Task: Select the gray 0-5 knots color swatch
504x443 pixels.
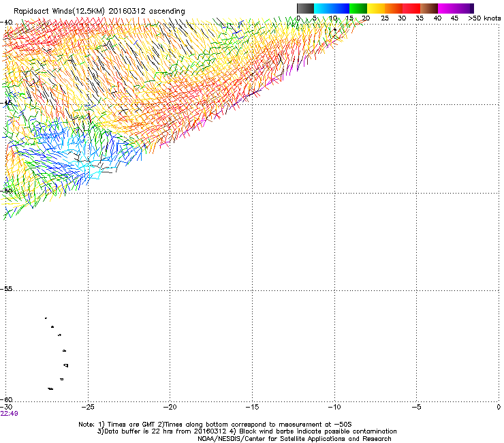Action: click(x=305, y=8)
